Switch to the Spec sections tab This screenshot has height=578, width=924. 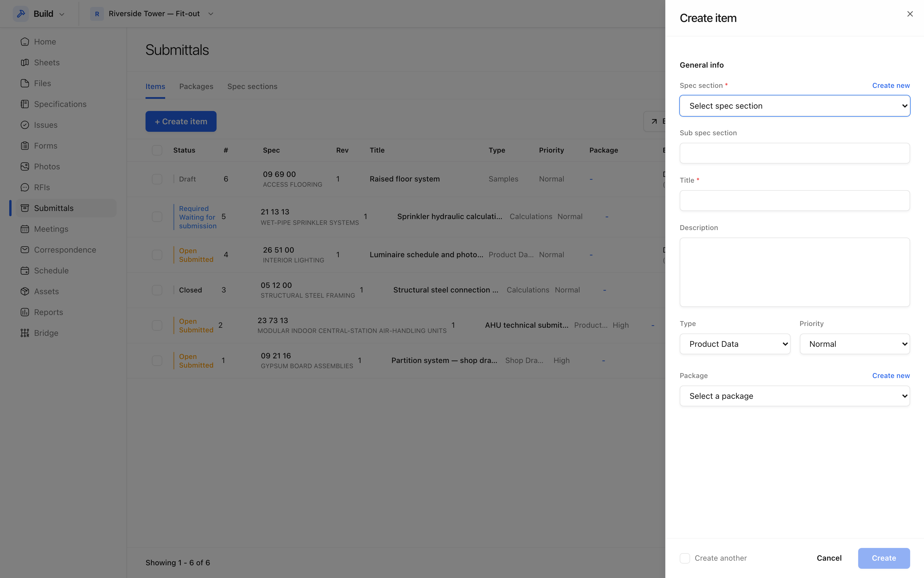(252, 86)
